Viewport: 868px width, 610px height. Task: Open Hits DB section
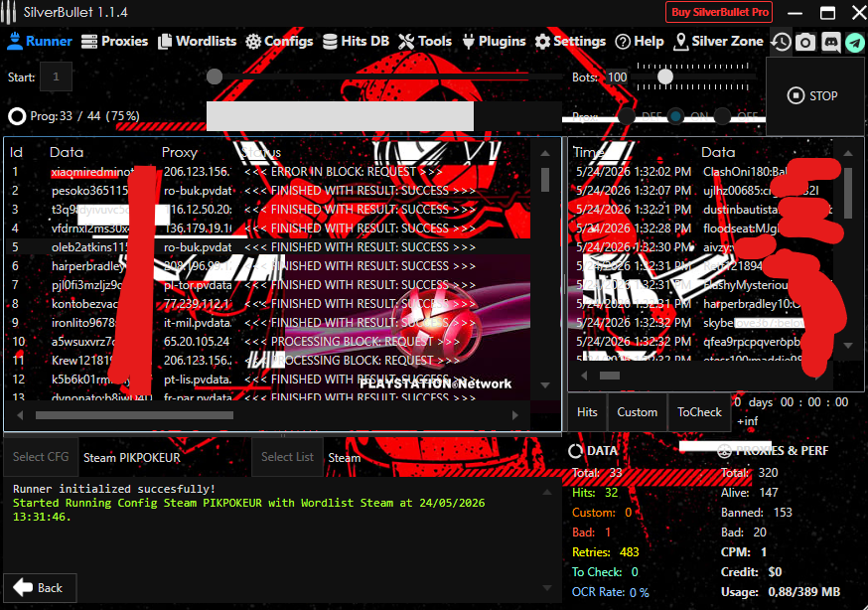pos(356,42)
